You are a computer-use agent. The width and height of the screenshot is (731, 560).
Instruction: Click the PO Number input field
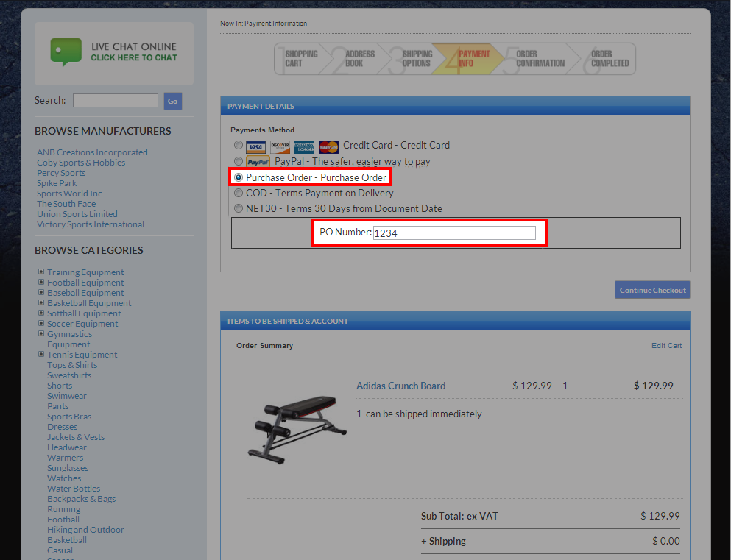tap(454, 233)
